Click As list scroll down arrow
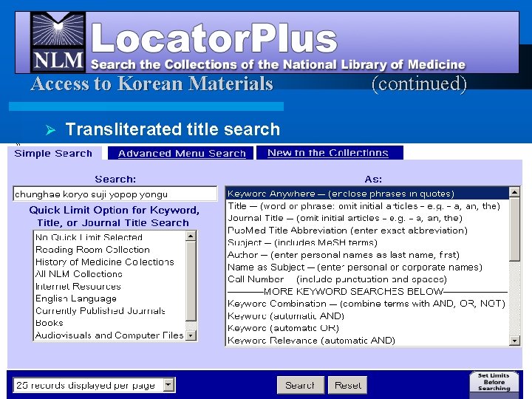Viewport: 532px width, 399px height. [x=515, y=341]
